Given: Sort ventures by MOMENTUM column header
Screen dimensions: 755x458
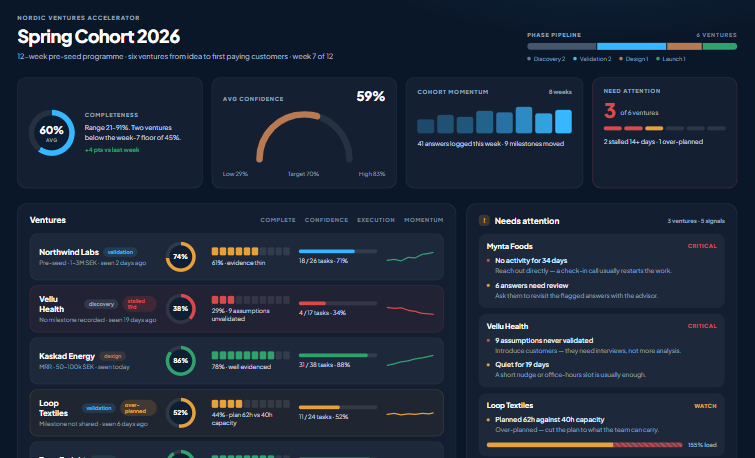Looking at the screenshot, I should pyautogui.click(x=424, y=220).
